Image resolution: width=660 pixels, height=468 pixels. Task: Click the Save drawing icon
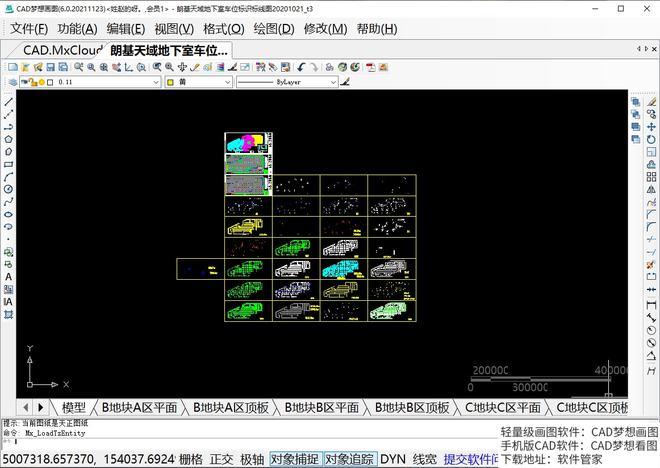51,67
